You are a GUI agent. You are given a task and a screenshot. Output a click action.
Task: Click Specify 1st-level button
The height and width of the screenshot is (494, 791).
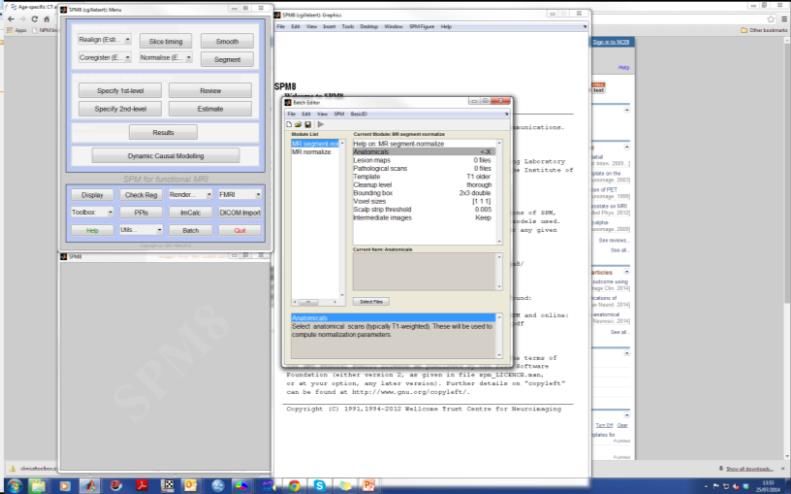point(120,91)
